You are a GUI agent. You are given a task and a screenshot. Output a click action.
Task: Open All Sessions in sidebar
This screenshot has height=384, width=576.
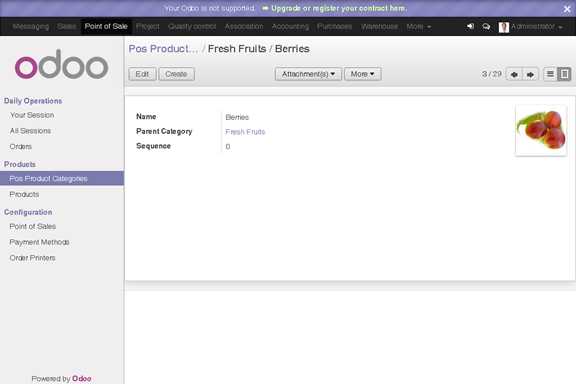pyautogui.click(x=30, y=131)
